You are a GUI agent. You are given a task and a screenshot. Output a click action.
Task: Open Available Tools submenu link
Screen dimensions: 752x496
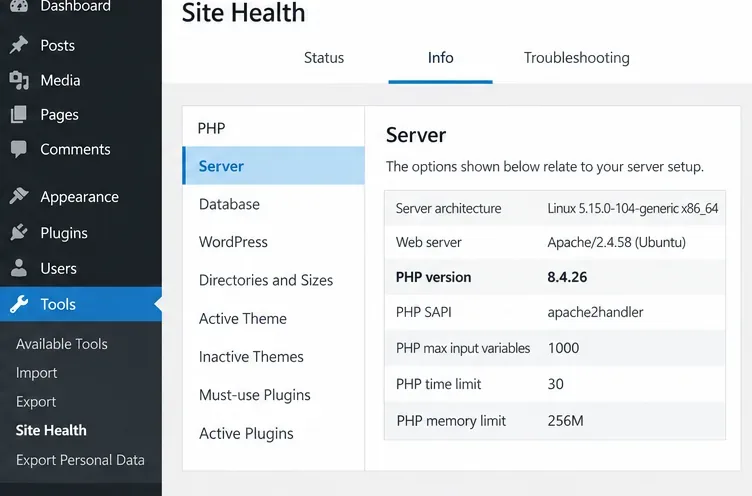tap(62, 344)
